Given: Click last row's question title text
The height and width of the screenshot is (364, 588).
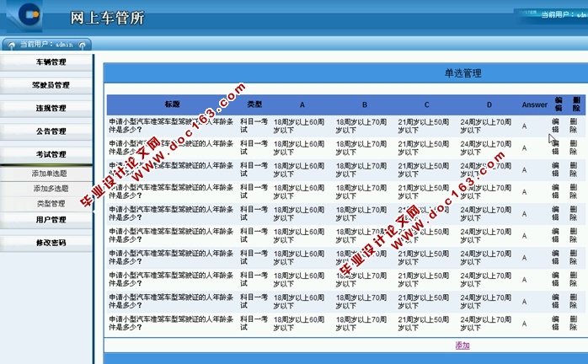Looking at the screenshot, I should coord(171,323).
